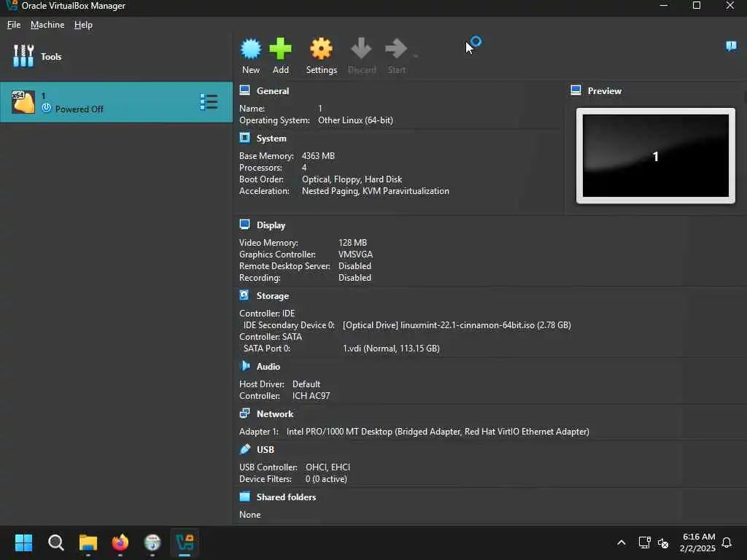The image size is (747, 560).
Task: Open the Storage section header link
Action: tap(273, 296)
